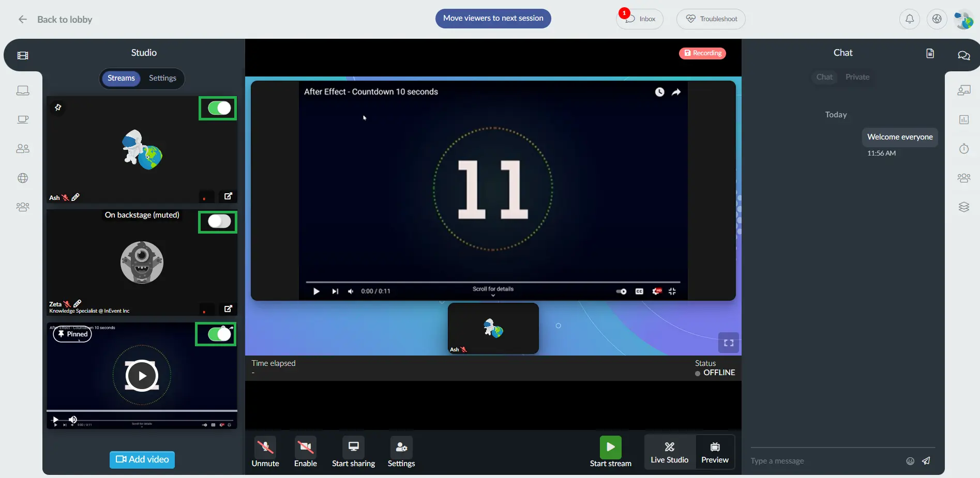Click the pencil edit icon beside Ash
This screenshot has height=478, width=980.
[x=76, y=197]
